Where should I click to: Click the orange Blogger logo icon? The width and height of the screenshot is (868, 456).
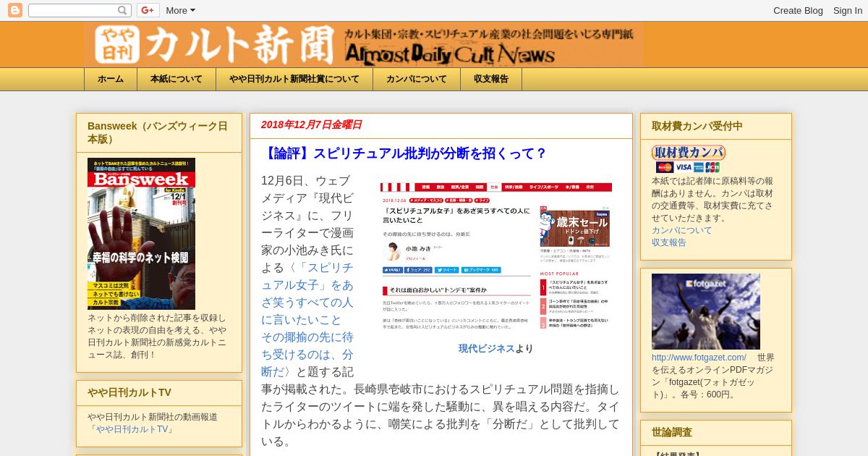15,10
